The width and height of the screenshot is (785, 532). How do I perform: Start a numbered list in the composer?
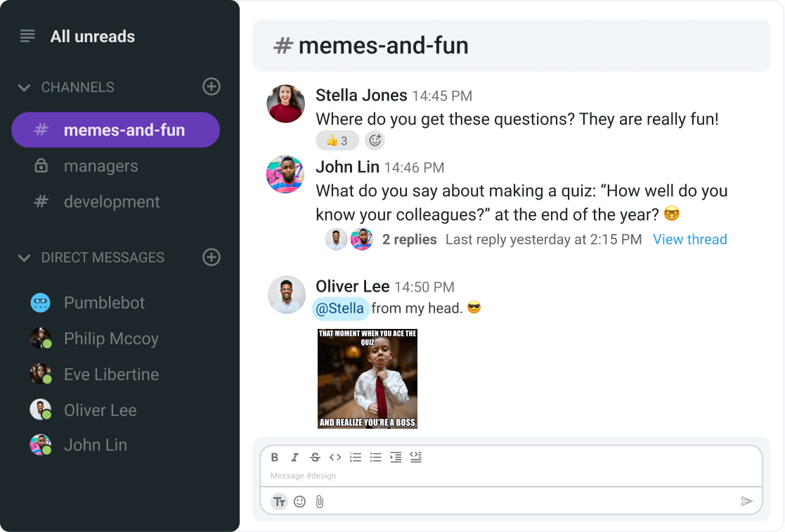[x=356, y=457]
